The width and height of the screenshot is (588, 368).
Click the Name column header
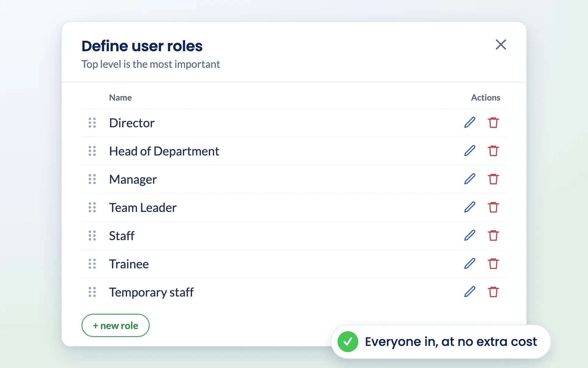point(120,98)
